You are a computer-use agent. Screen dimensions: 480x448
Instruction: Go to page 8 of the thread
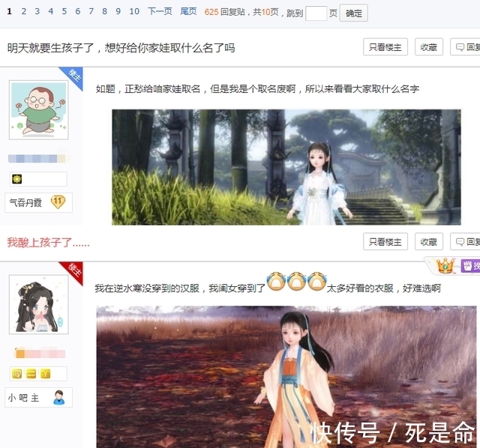pos(104,12)
